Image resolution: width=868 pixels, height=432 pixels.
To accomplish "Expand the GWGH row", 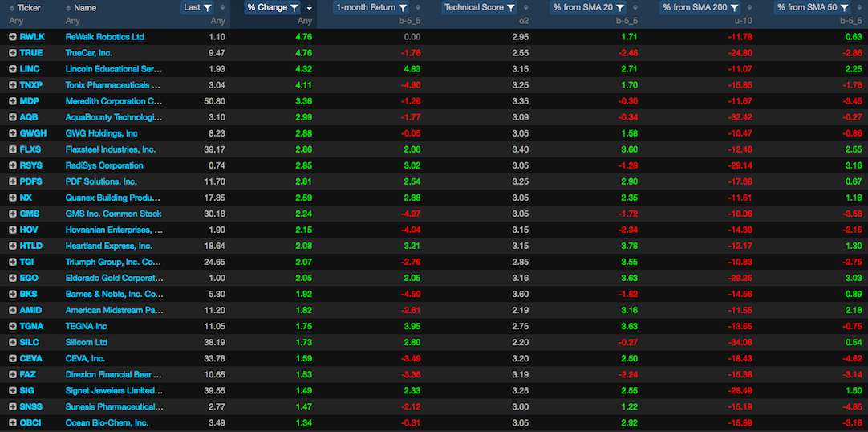I will coord(13,133).
